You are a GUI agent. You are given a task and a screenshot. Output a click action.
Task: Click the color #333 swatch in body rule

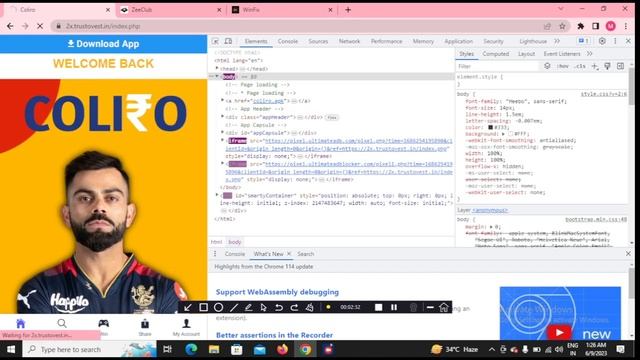point(490,127)
